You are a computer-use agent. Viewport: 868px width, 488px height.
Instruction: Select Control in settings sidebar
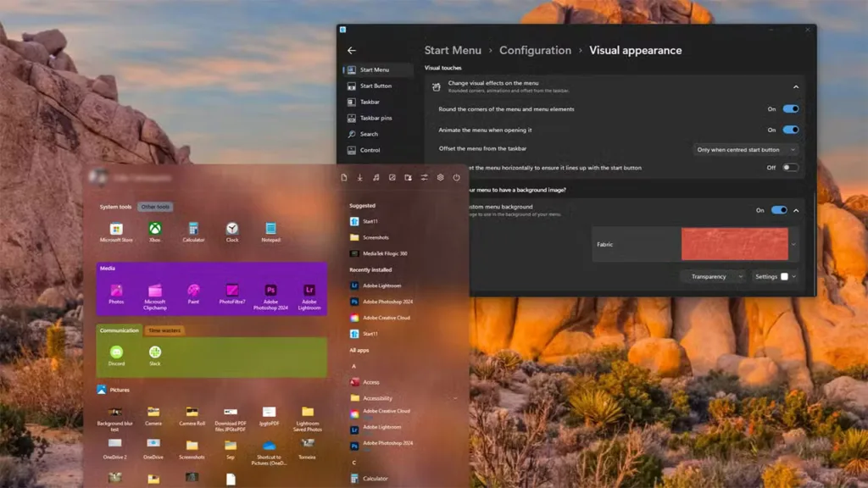[378, 150]
